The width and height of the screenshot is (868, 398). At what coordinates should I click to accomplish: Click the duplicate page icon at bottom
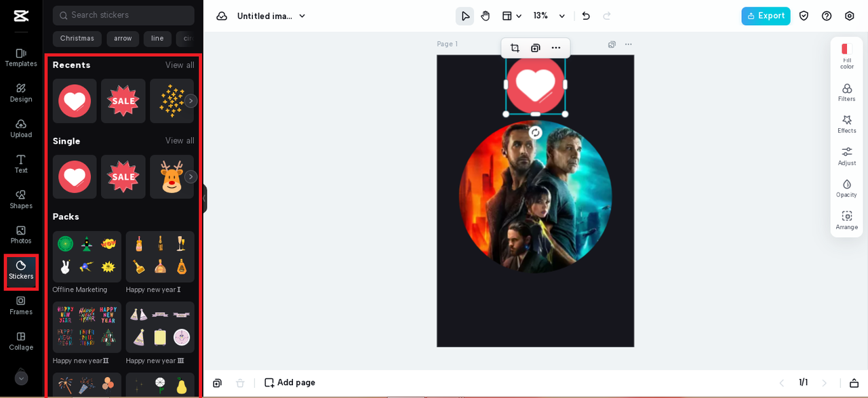click(x=217, y=383)
